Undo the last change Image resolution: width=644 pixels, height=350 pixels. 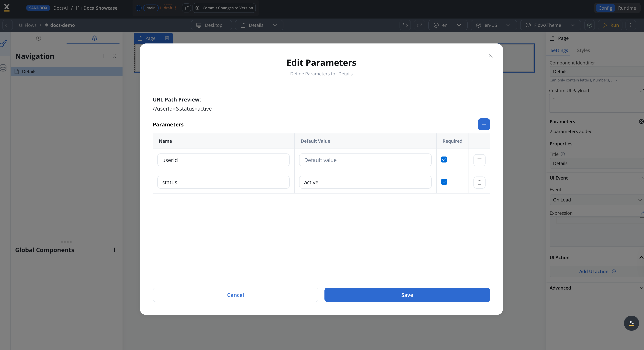[x=405, y=25]
